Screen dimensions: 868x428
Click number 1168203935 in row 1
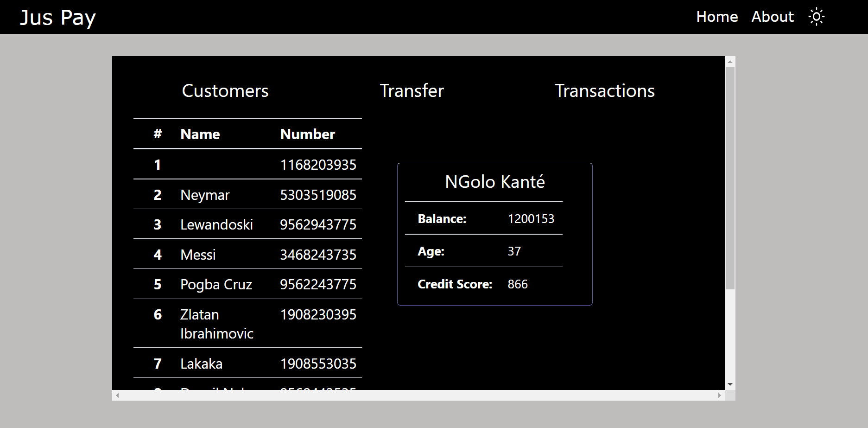(x=318, y=165)
